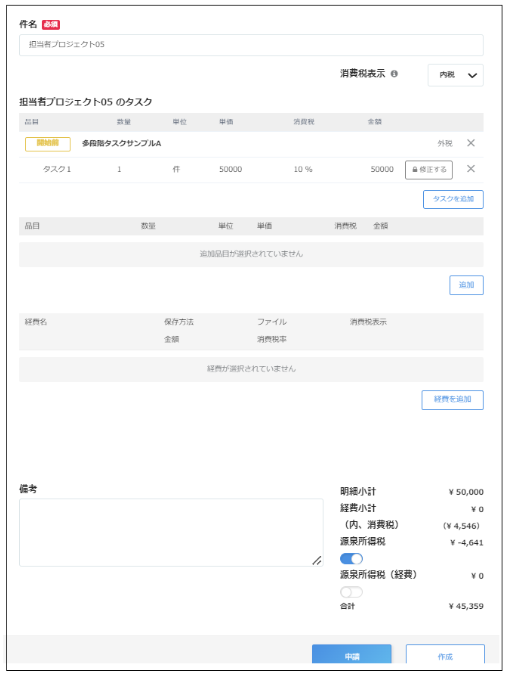
Task: Click the タスク1 item cell
Action: point(57,169)
